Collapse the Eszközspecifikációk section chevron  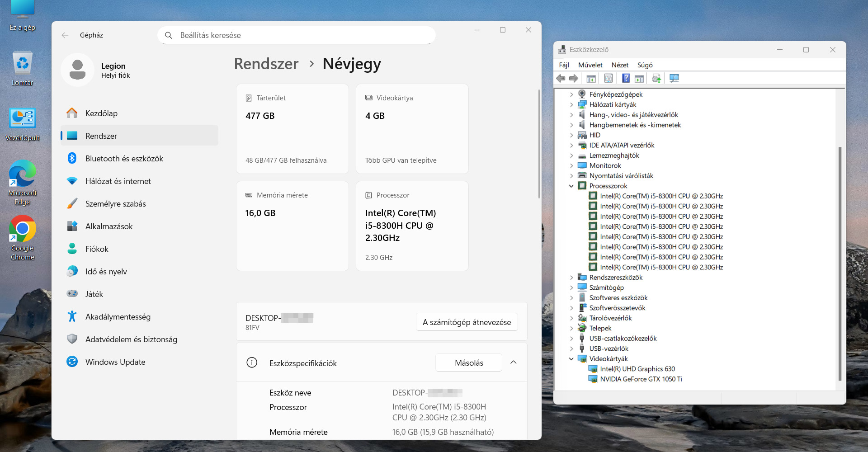pos(514,363)
